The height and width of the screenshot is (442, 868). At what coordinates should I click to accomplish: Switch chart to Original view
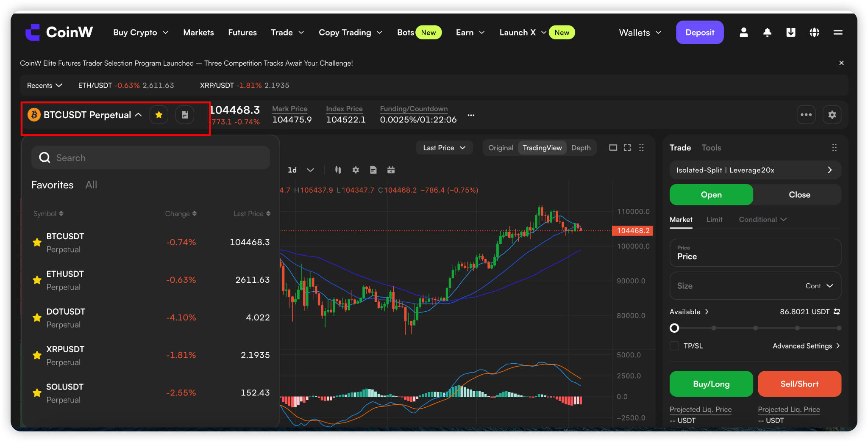[501, 148]
